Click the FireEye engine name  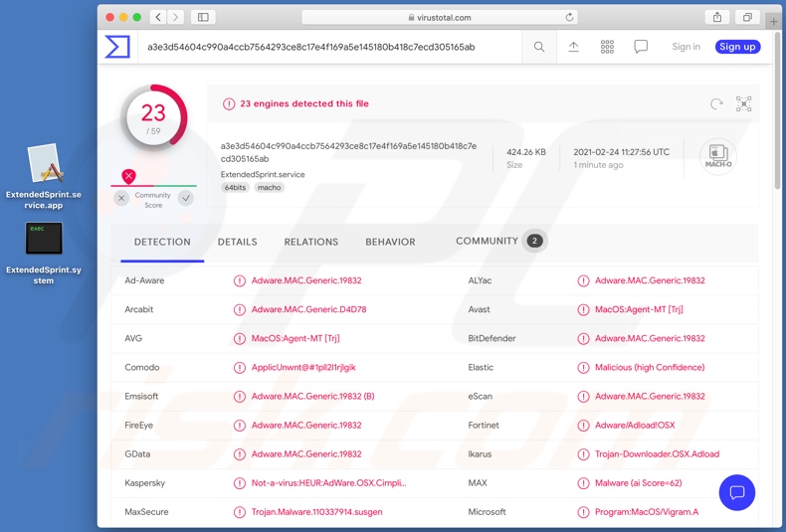(x=139, y=426)
